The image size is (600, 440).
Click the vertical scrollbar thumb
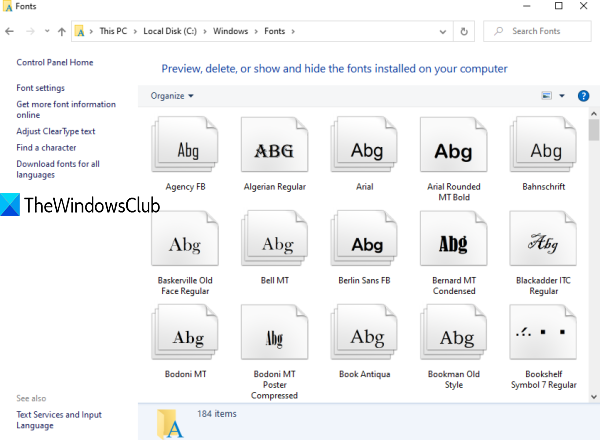(593, 130)
